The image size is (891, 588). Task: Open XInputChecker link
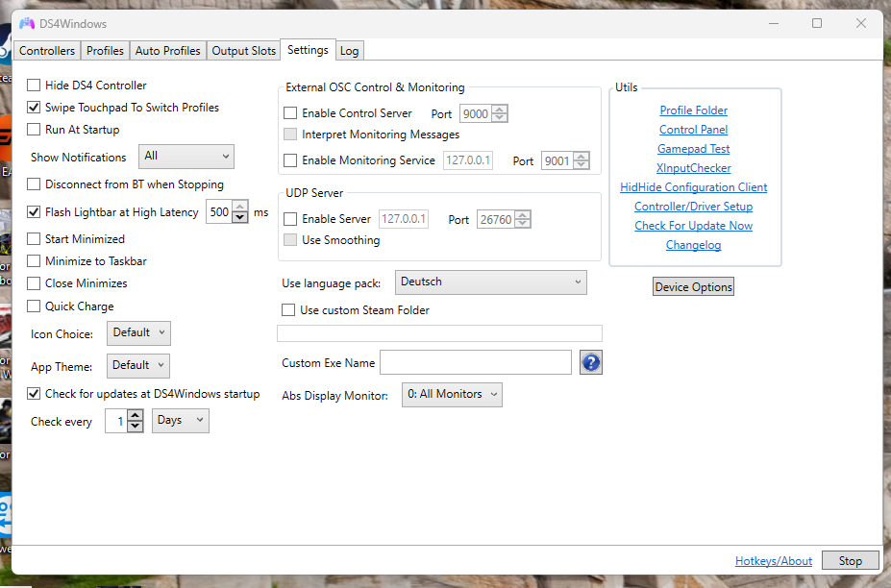point(693,168)
